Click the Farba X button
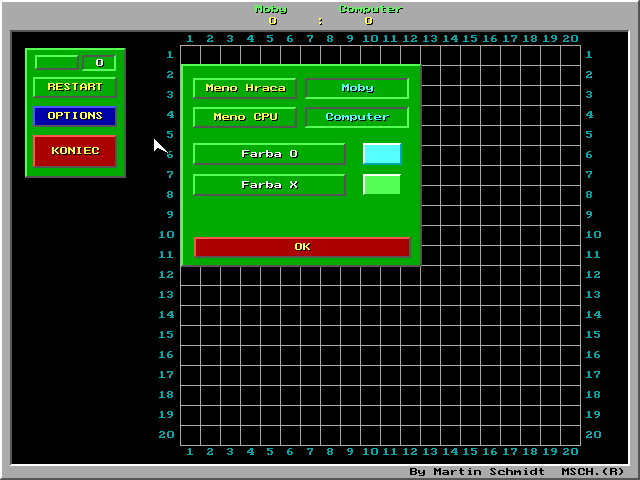Viewport: 640px width, 480px height. coord(269,185)
